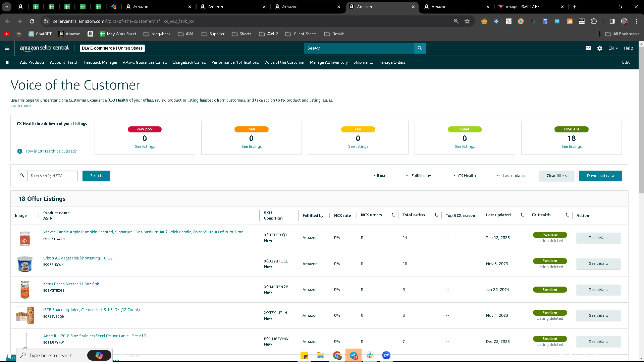
Task: Go to Account Health
Action: tap(64, 62)
